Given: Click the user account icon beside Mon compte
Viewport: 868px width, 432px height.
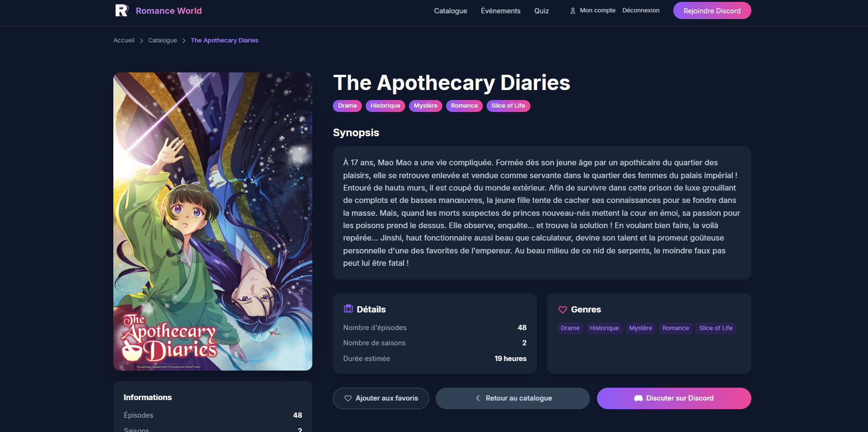Looking at the screenshot, I should point(573,10).
